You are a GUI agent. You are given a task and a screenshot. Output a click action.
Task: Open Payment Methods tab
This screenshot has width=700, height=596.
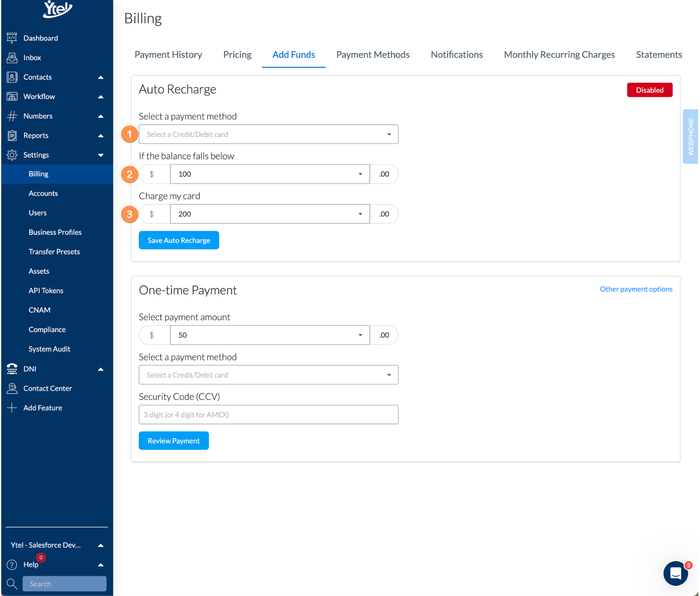point(373,55)
